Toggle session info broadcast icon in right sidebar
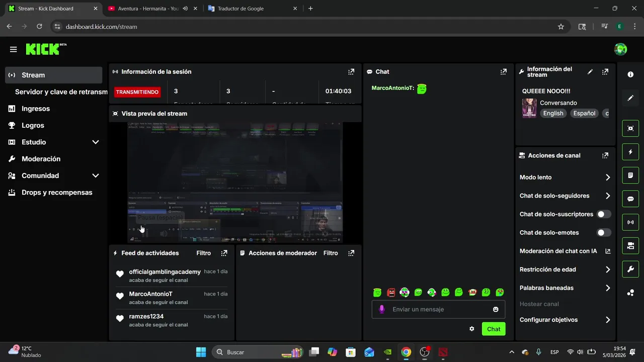644x362 pixels. pyautogui.click(x=630, y=222)
